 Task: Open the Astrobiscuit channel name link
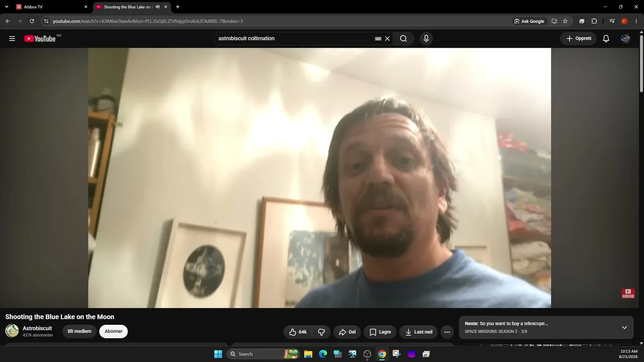(x=37, y=328)
